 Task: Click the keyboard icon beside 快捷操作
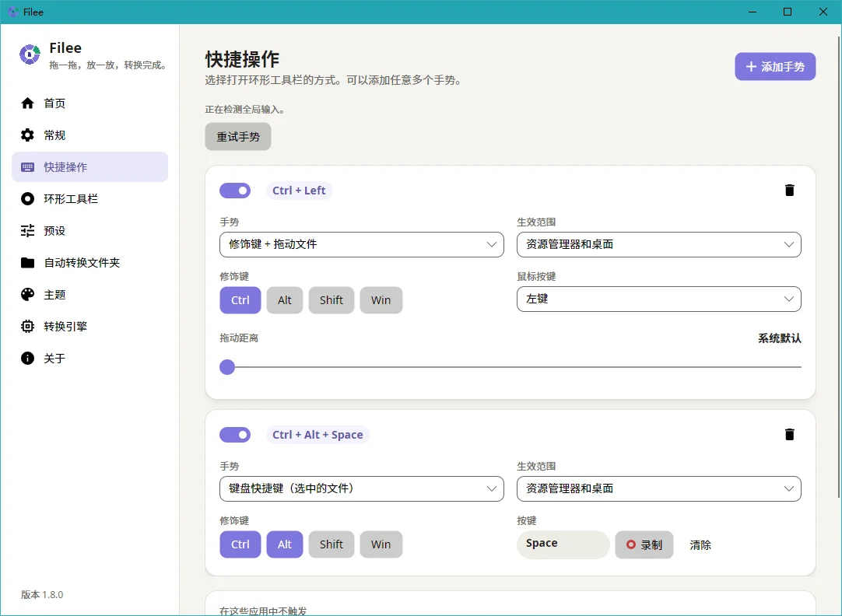(27, 167)
